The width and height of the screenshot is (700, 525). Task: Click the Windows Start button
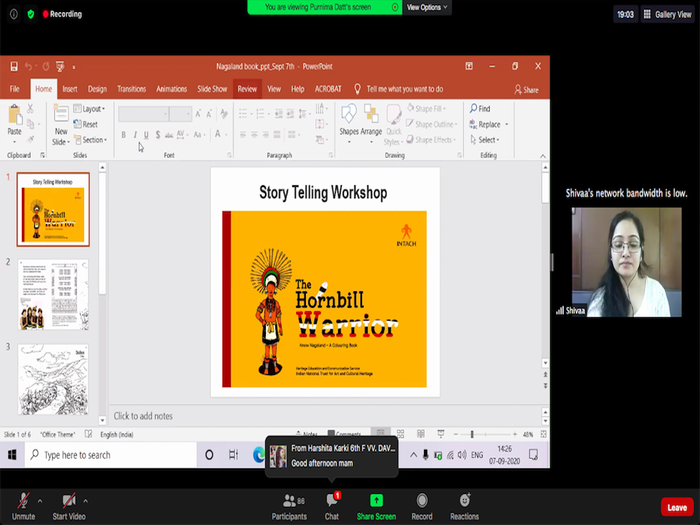12,455
